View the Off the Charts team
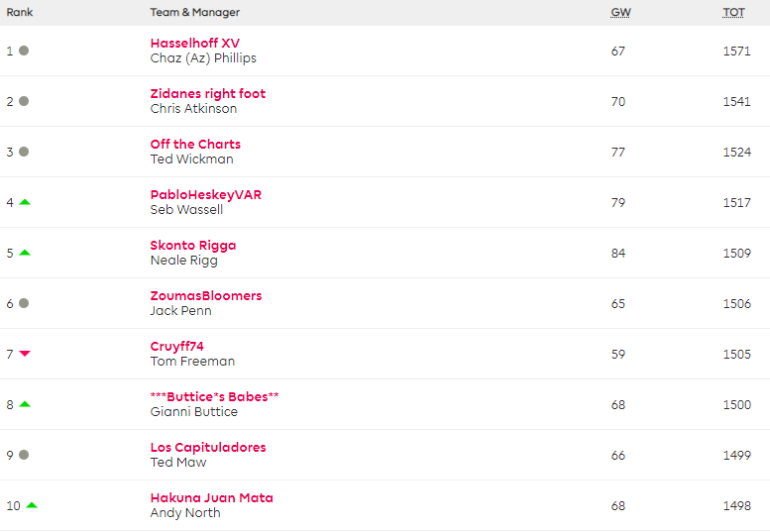The width and height of the screenshot is (770, 532). tap(195, 145)
